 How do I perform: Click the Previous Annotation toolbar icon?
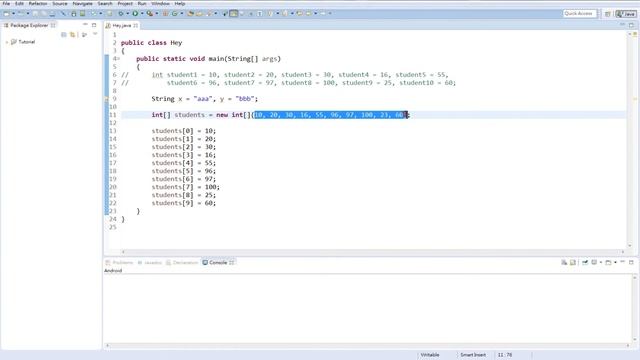click(284, 13)
